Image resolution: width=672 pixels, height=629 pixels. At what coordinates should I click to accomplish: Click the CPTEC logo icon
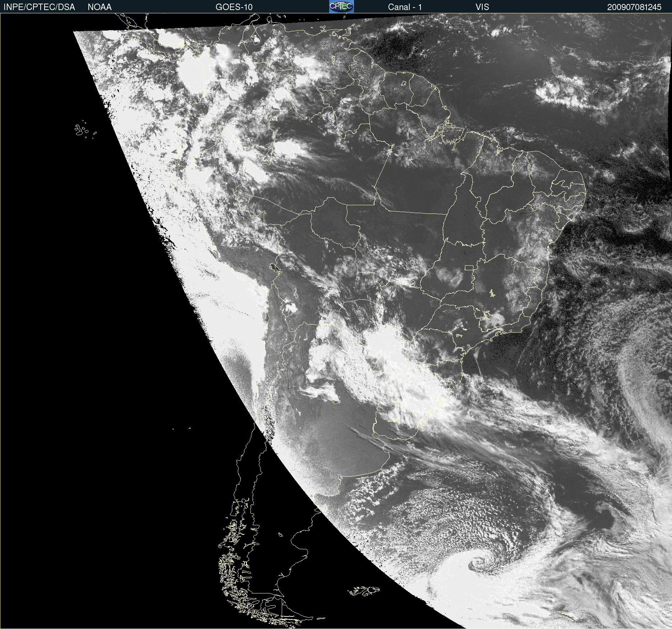(x=341, y=6)
